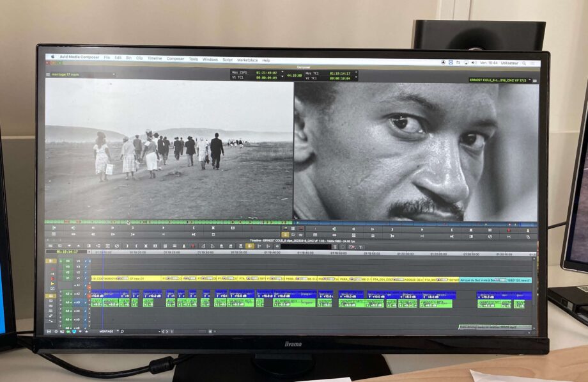The width and height of the screenshot is (588, 382).
Task: Click timeline timecode field 01:19:14:17
Action: point(67,251)
